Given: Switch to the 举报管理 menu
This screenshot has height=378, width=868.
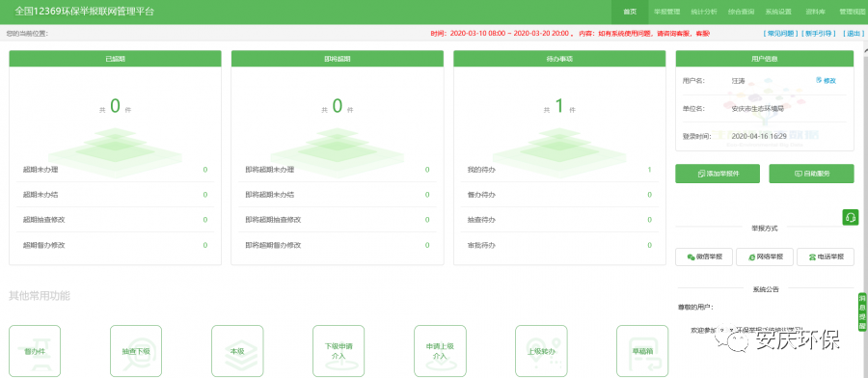Looking at the screenshot, I should point(666,12).
